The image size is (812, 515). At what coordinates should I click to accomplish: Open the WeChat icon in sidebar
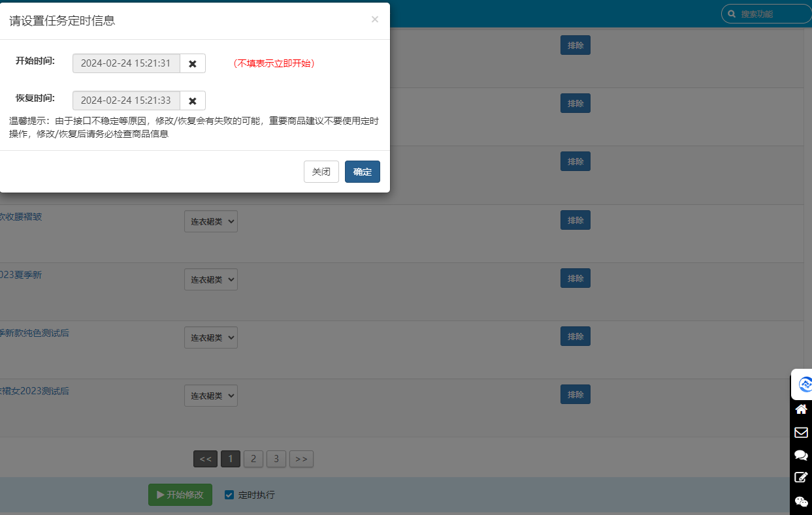tap(801, 501)
